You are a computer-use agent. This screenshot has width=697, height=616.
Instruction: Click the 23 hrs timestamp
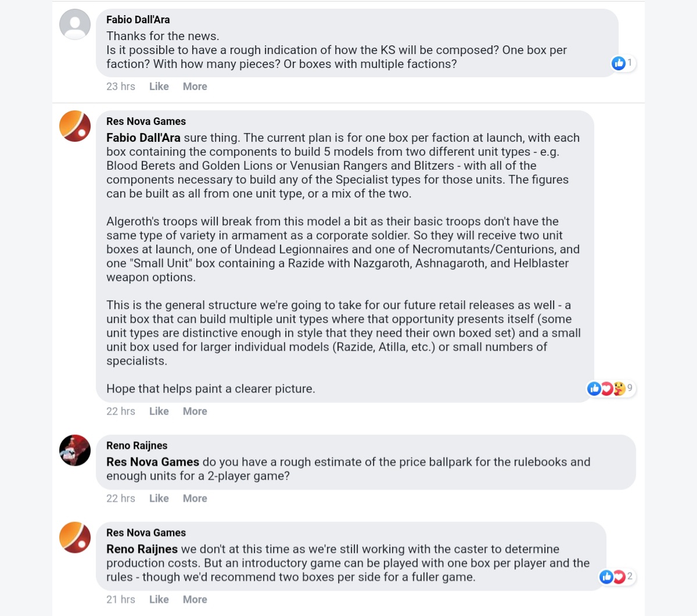120,87
